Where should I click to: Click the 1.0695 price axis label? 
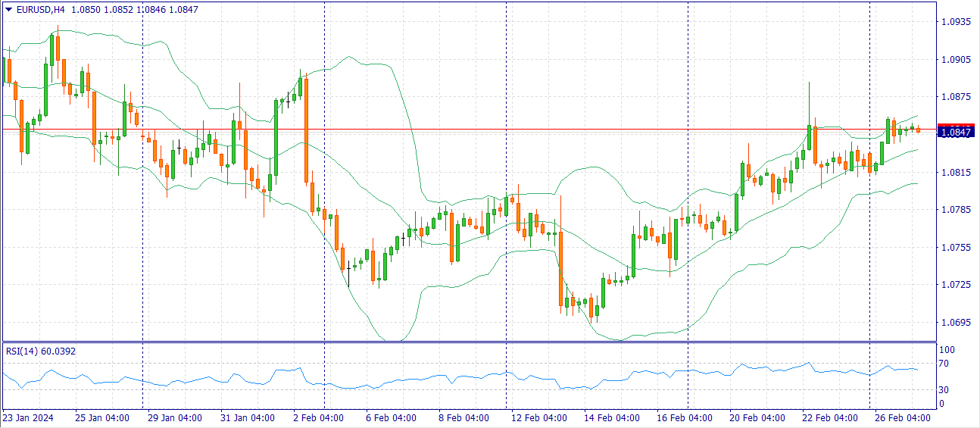click(x=955, y=322)
